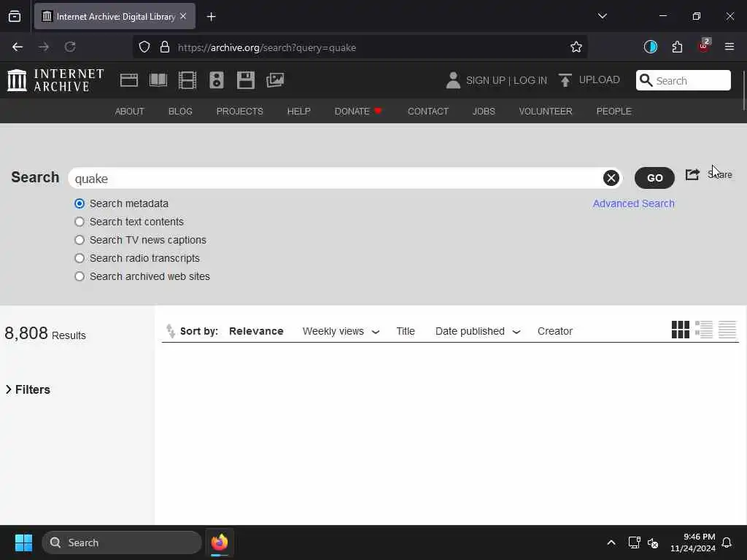
Task: Switch to tile grid view
Action: point(681,330)
